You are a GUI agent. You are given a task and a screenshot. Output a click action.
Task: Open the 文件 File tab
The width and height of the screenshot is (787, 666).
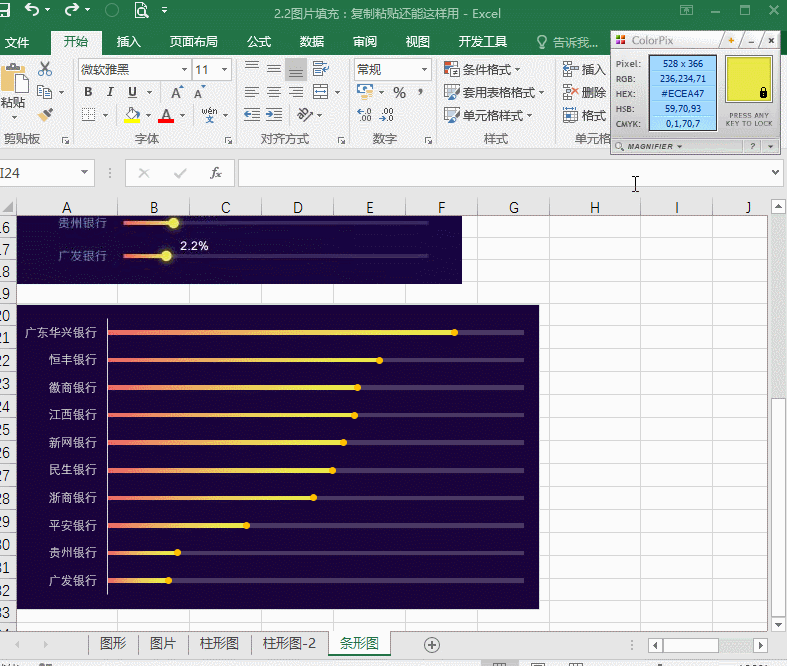[17, 42]
